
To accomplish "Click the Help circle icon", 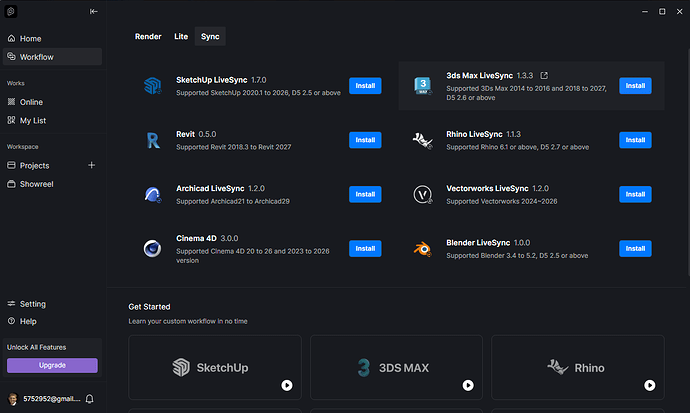I will pyautogui.click(x=11, y=321).
